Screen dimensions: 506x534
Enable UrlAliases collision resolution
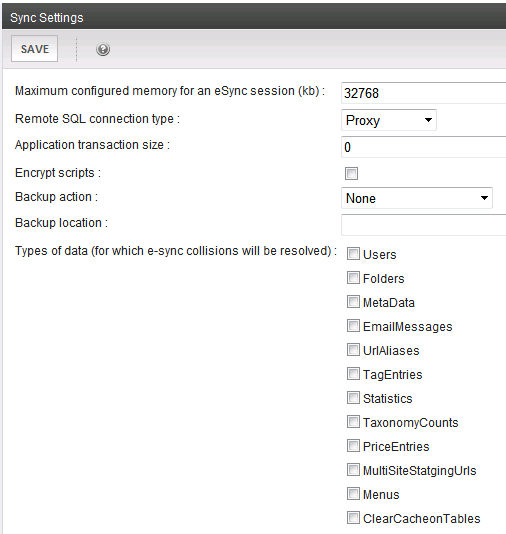coord(353,350)
